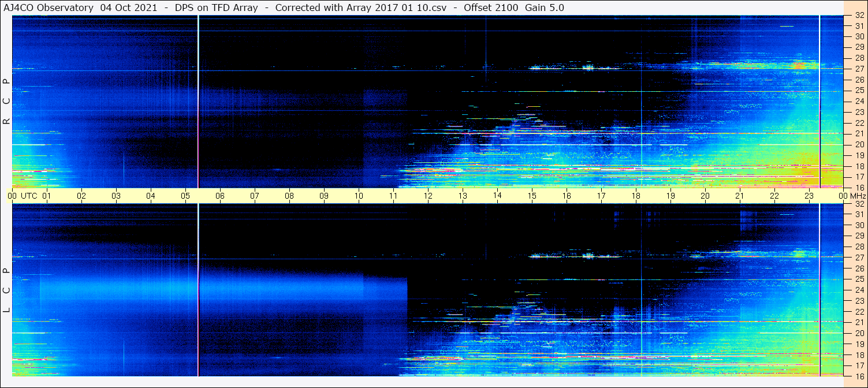Image resolution: width=868 pixels, height=388 pixels.
Task: Click the 27 MHz label on RCP frequency scale
Action: pyautogui.click(x=859, y=69)
